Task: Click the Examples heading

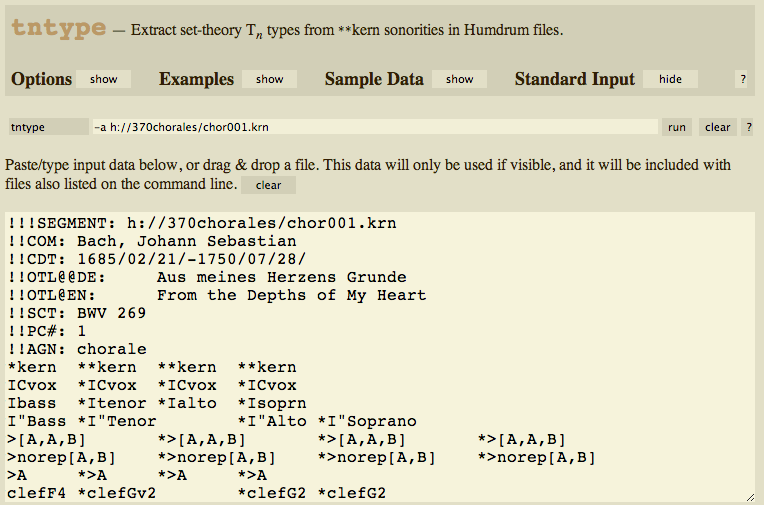Action: click(x=196, y=79)
